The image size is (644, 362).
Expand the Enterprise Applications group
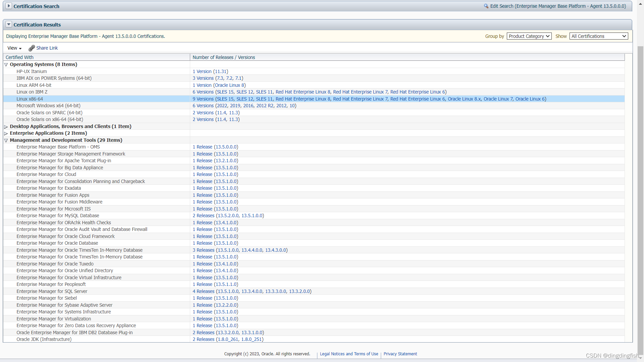tap(6, 133)
